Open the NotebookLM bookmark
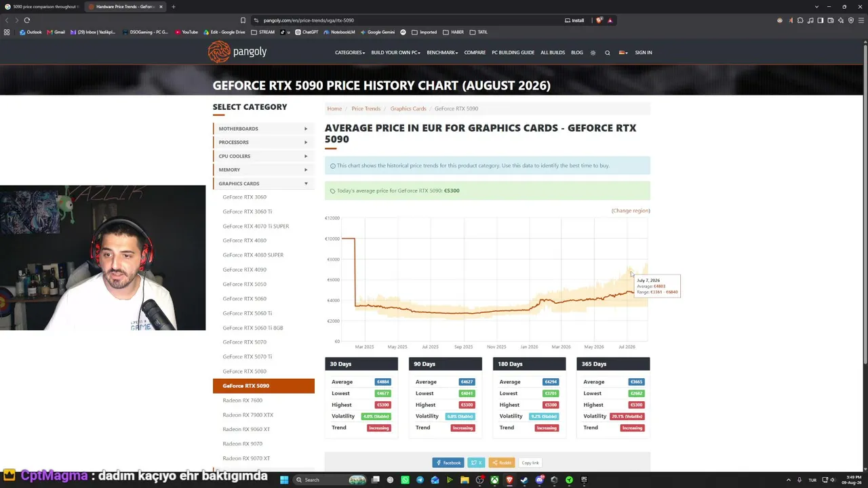Screen dimensions: 868x488 [x=339, y=33]
